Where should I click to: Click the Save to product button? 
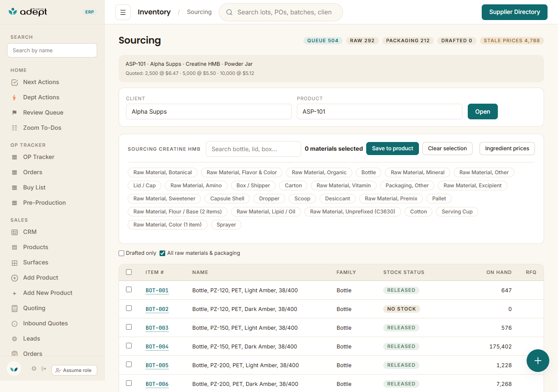(x=392, y=149)
